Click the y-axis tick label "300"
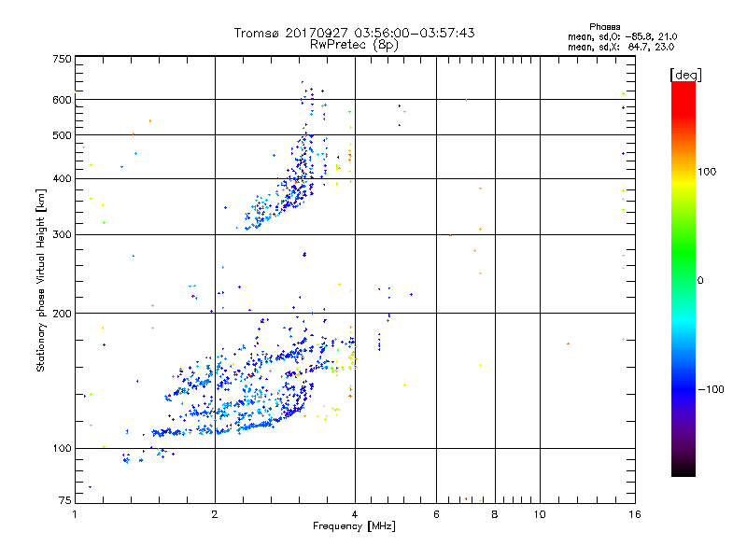Image resolution: width=747 pixels, height=560 pixels. (x=62, y=235)
